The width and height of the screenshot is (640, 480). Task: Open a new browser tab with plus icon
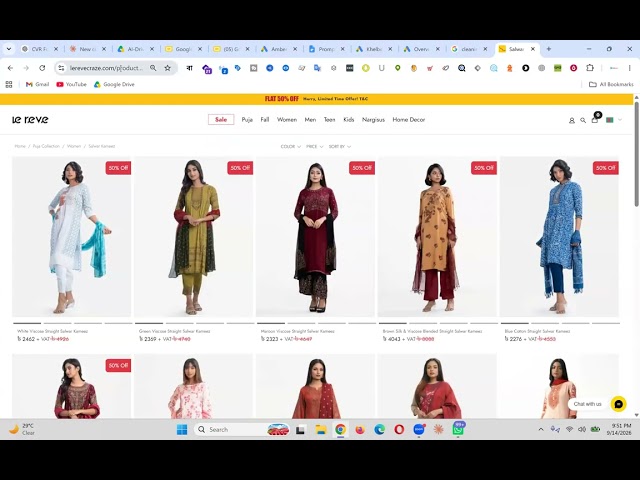pos(549,49)
